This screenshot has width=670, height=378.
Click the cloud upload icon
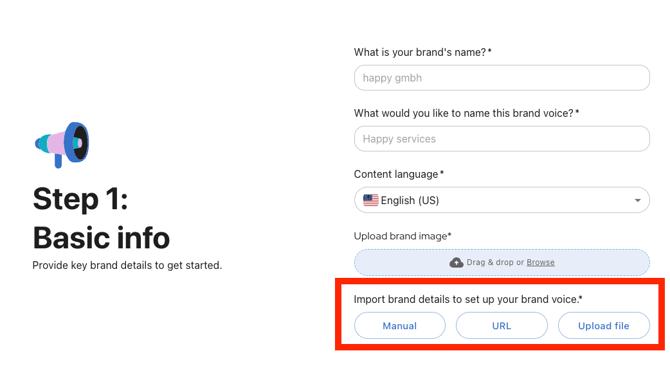(456, 262)
